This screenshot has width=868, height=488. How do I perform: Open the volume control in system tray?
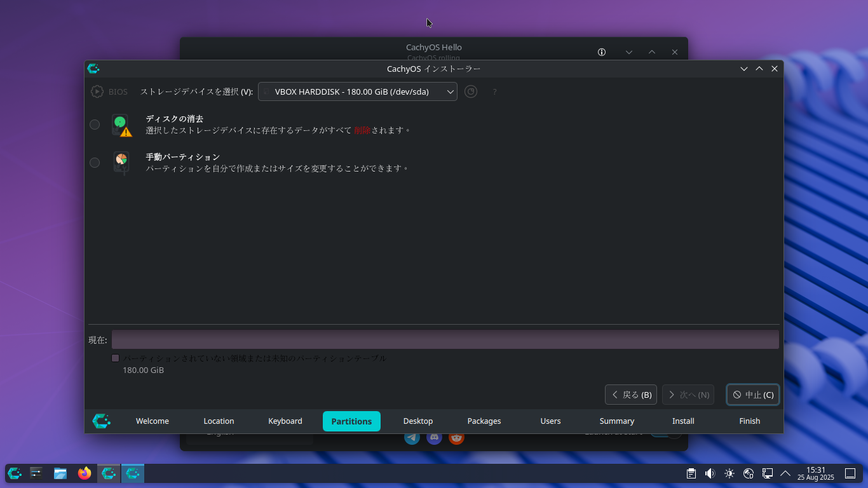[710, 473]
